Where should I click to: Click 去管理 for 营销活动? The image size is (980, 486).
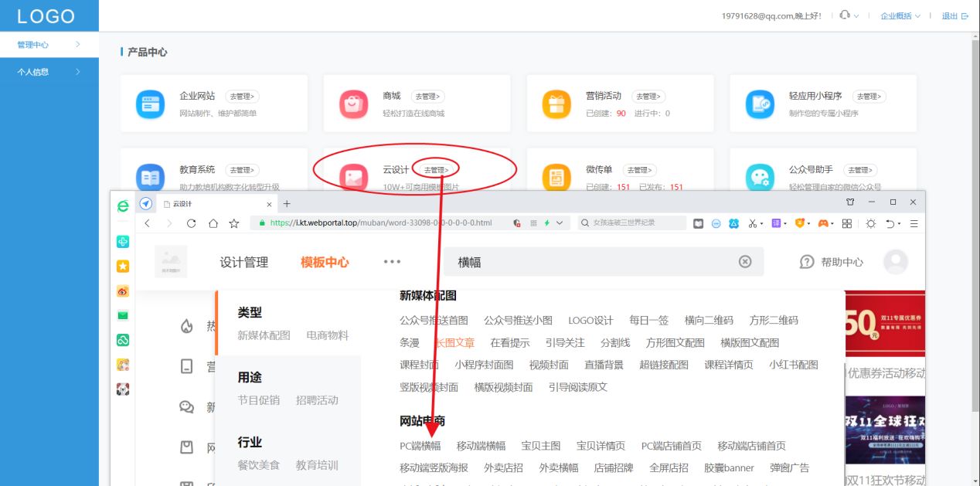(x=648, y=97)
